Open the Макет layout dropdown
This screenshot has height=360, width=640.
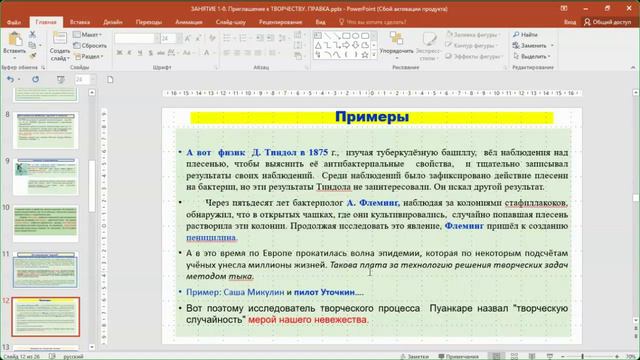coord(87,35)
